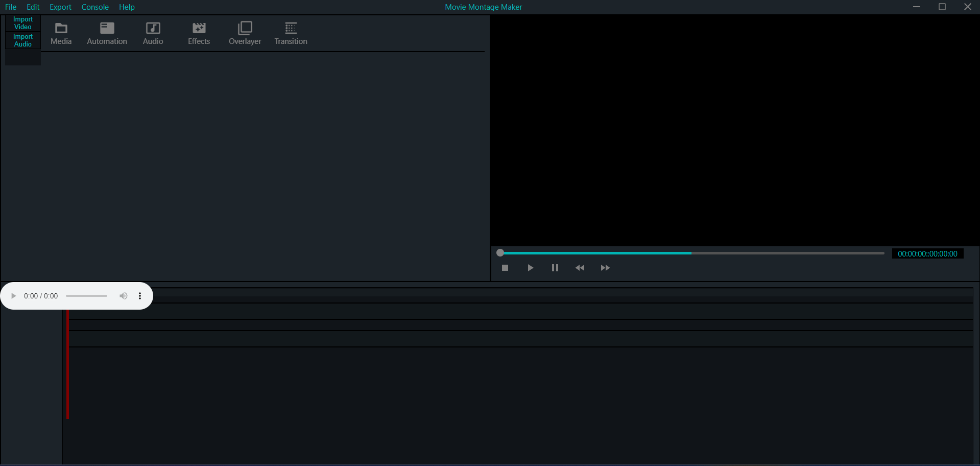980x466 pixels.
Task: Play the audio player track
Action: point(14,296)
